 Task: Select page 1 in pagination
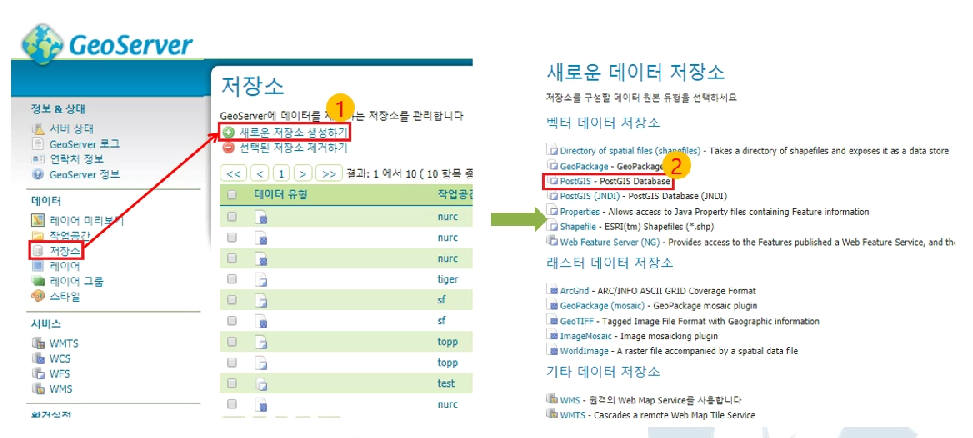[282, 172]
